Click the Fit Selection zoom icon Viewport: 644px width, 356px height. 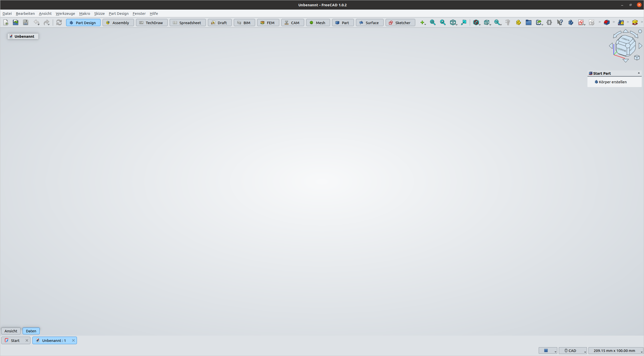tap(442, 22)
